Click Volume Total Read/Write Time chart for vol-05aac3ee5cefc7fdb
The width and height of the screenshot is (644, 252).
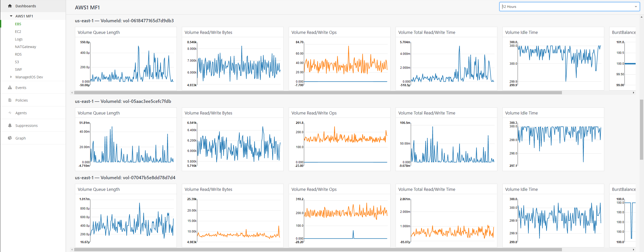[x=446, y=139]
